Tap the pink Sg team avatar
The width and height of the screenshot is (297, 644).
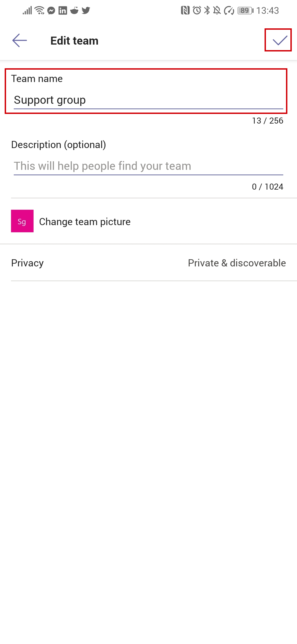[22, 221]
